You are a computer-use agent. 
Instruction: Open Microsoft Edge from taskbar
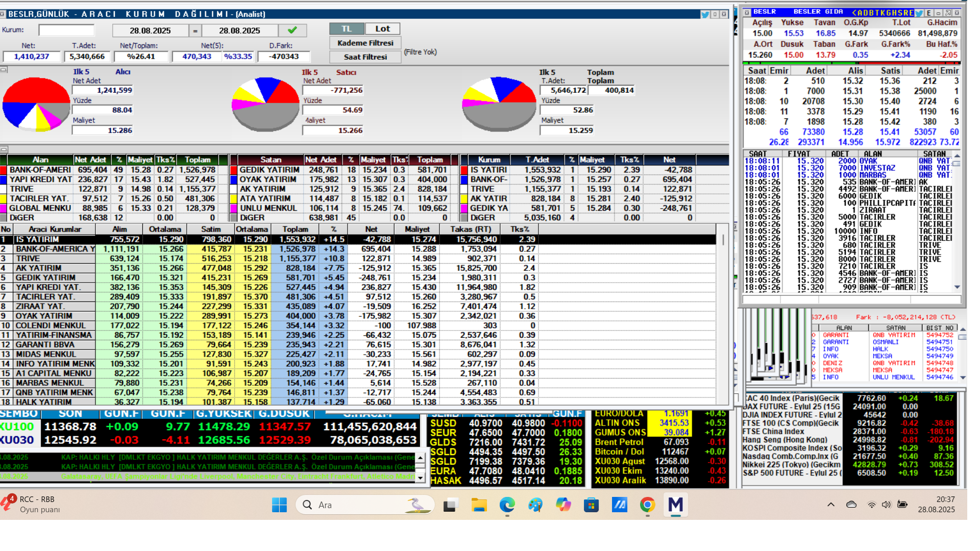pos(507,505)
